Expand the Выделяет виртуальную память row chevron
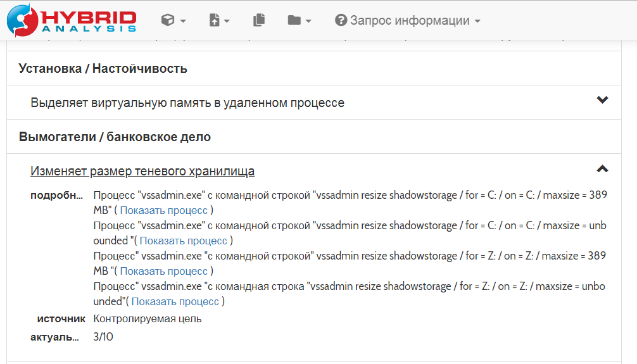Screen dimensions: 637x364 (602, 100)
